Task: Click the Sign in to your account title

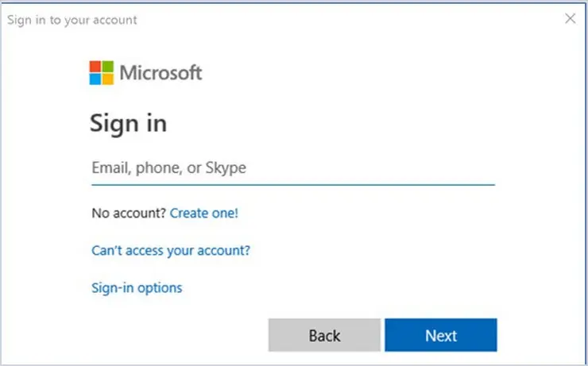Action: (x=72, y=20)
